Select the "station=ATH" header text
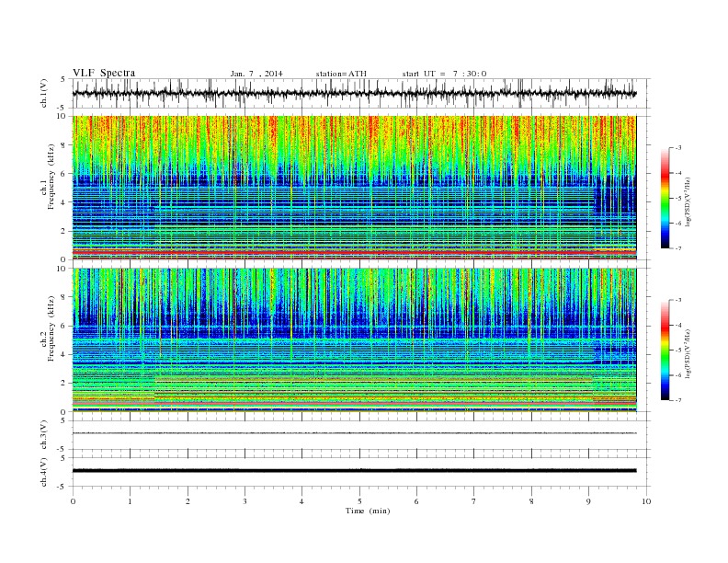This screenshot has height=563, width=728. (x=341, y=74)
